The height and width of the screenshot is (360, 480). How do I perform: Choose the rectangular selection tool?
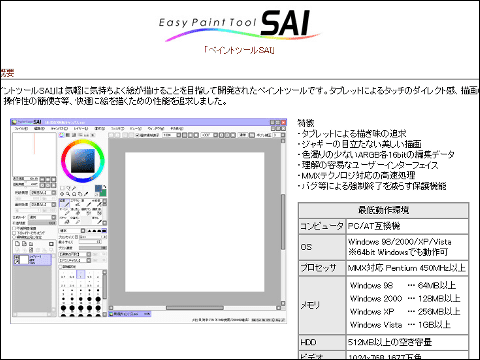pyautogui.click(x=62, y=188)
